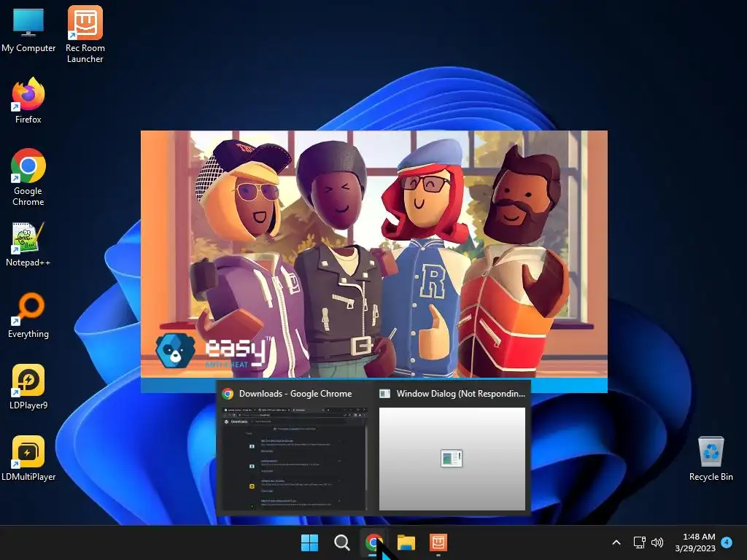Select the Recycle Bin desktop icon
Screen dimensions: 747x560
click(x=711, y=458)
